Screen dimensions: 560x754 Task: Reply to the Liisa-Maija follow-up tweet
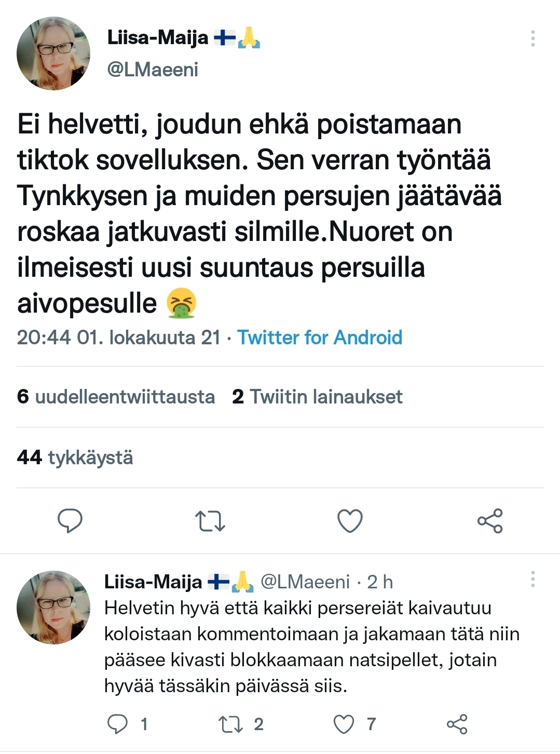pyautogui.click(x=118, y=722)
